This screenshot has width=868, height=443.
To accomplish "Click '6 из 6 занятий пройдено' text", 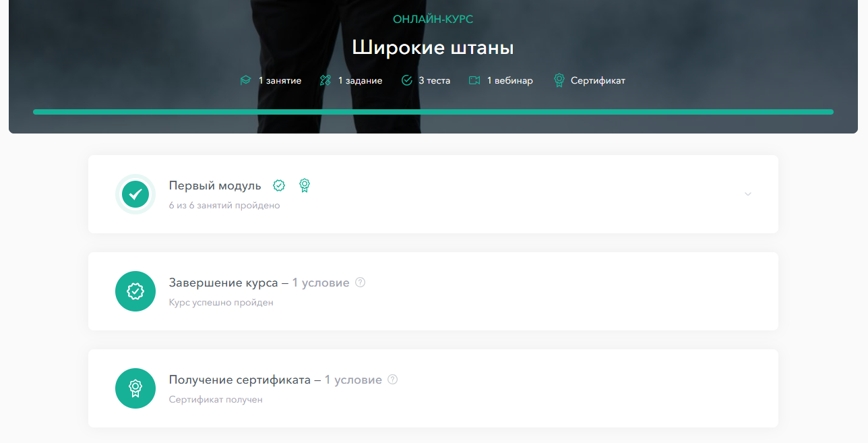I will (224, 206).
